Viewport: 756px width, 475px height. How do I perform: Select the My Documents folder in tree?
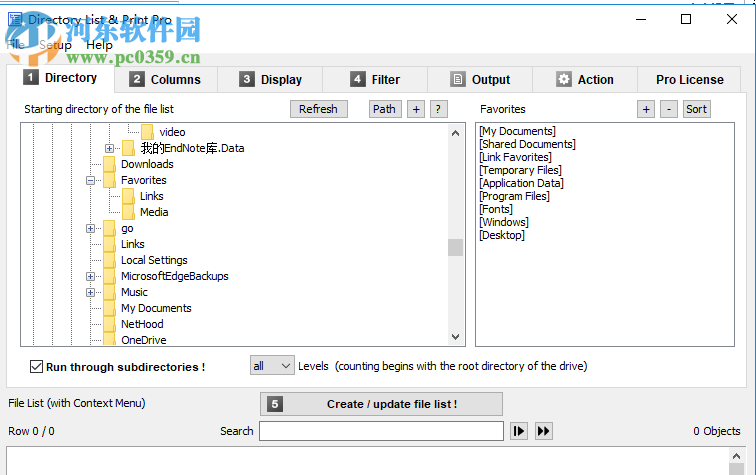pyautogui.click(x=156, y=308)
